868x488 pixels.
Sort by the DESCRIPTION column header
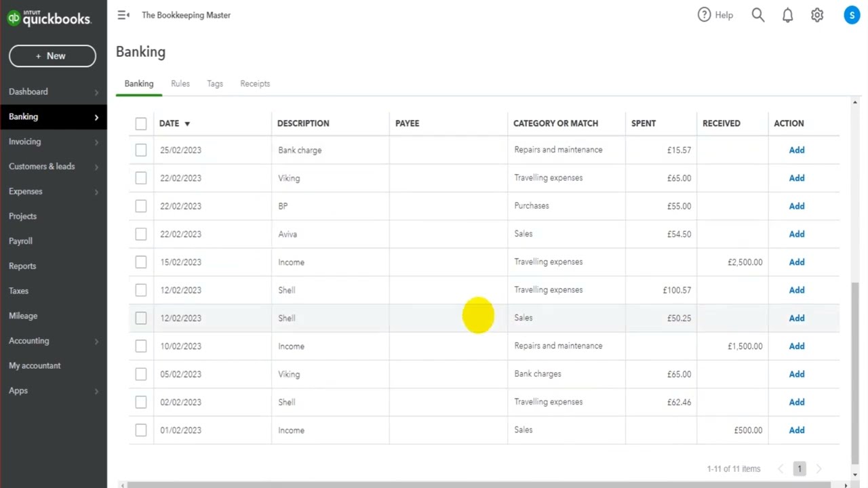pos(303,123)
